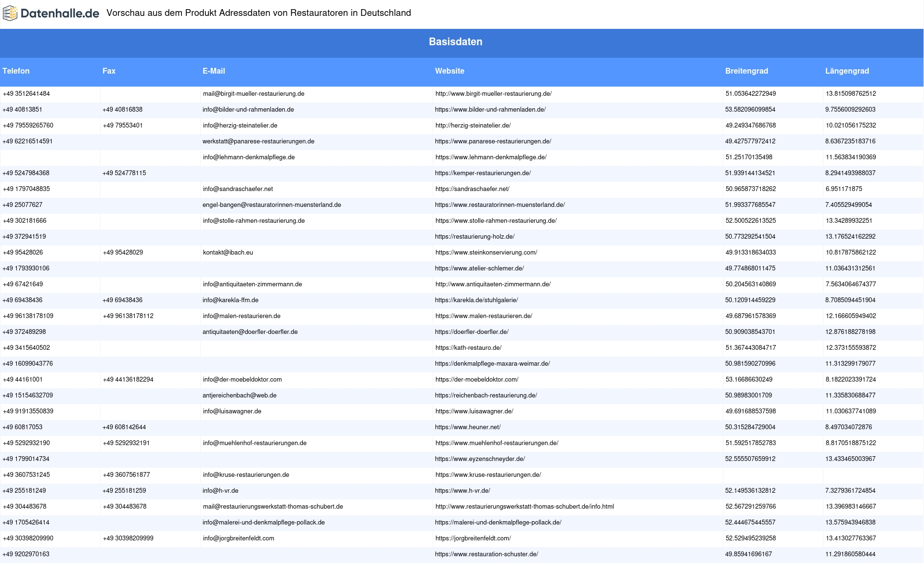924x563 pixels.
Task: Select the E-Mail column header
Action: pyautogui.click(x=214, y=71)
